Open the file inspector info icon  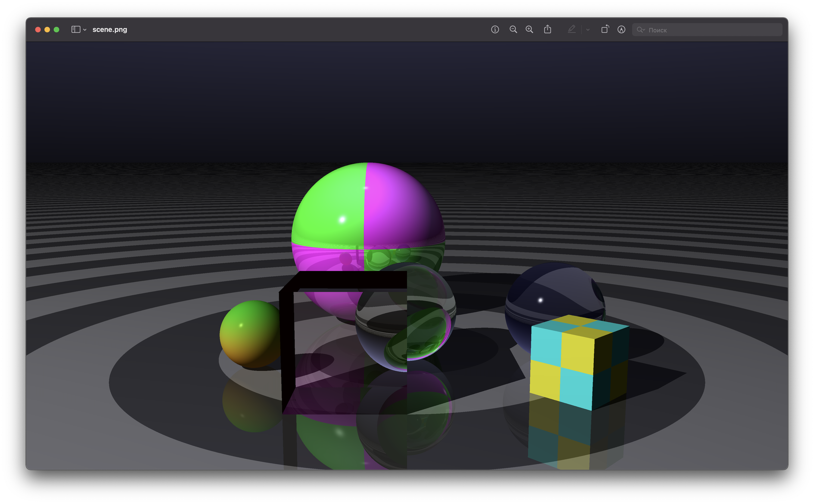point(495,30)
